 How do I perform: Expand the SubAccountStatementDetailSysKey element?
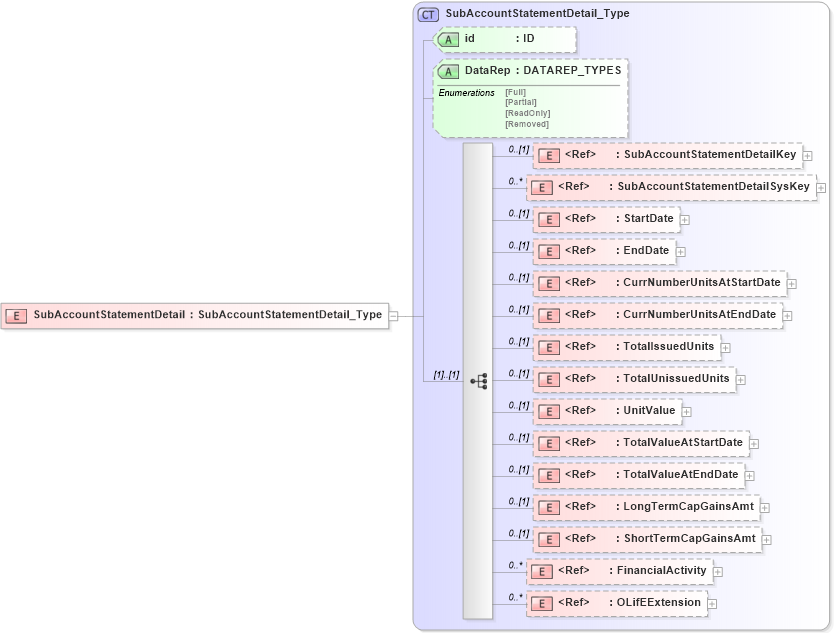coord(820,187)
